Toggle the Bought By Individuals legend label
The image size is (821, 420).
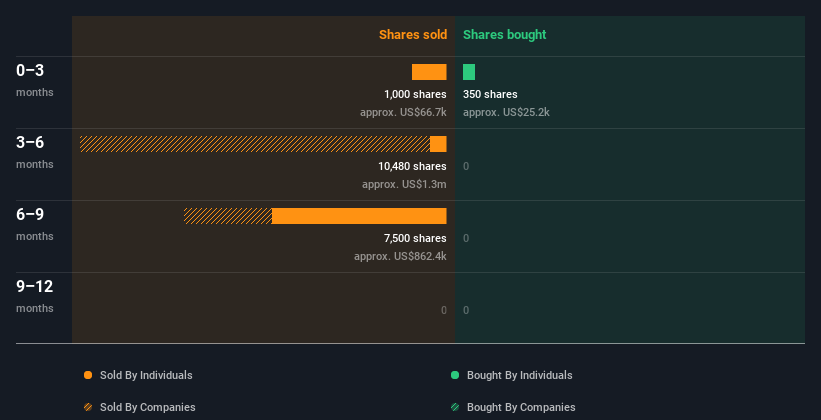click(519, 375)
